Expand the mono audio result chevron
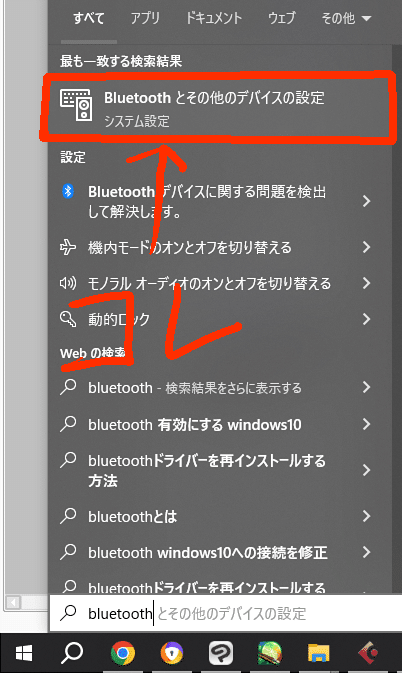The image size is (402, 673). [366, 283]
